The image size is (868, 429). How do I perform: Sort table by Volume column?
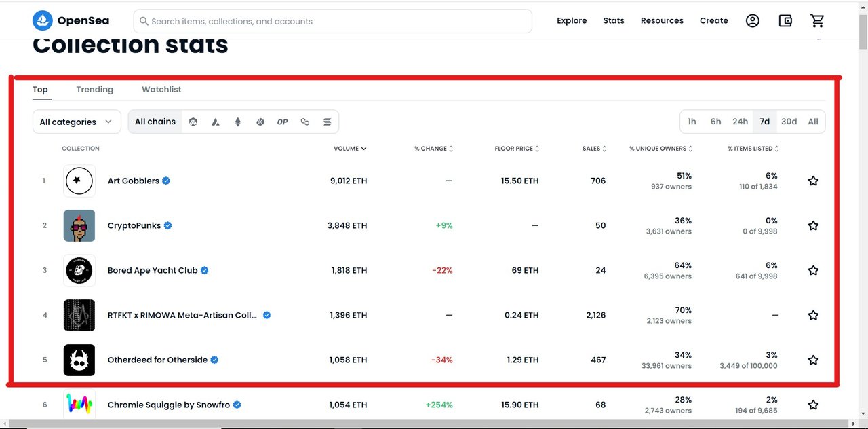[x=350, y=149]
